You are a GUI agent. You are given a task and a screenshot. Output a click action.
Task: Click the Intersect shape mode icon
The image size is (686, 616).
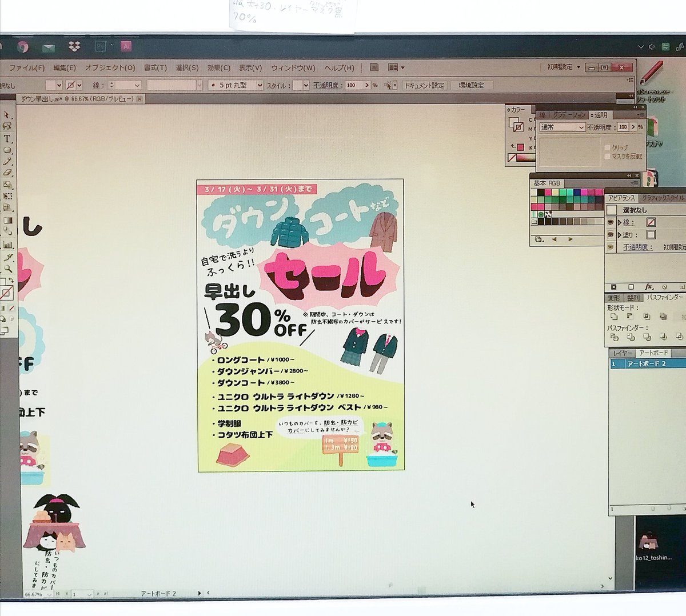647,317
